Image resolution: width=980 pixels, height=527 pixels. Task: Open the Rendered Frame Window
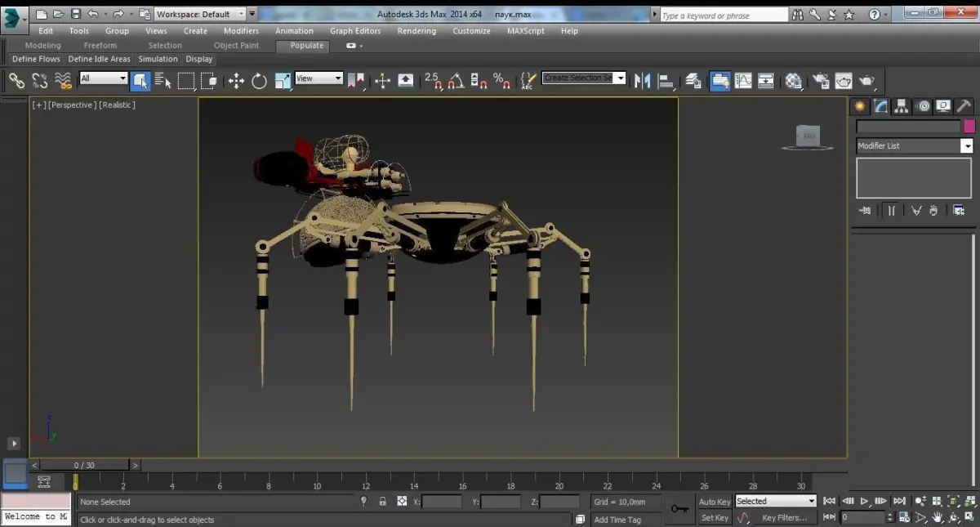point(844,80)
